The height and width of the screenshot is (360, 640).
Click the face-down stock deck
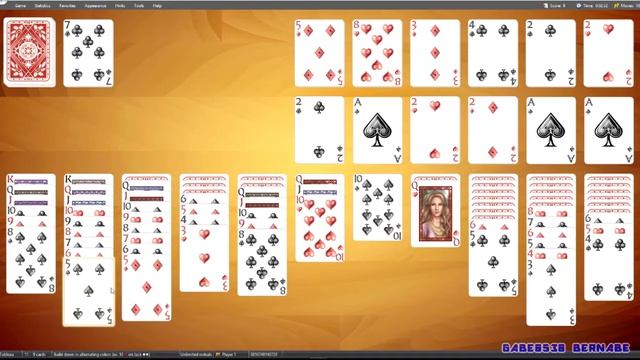coord(29,52)
